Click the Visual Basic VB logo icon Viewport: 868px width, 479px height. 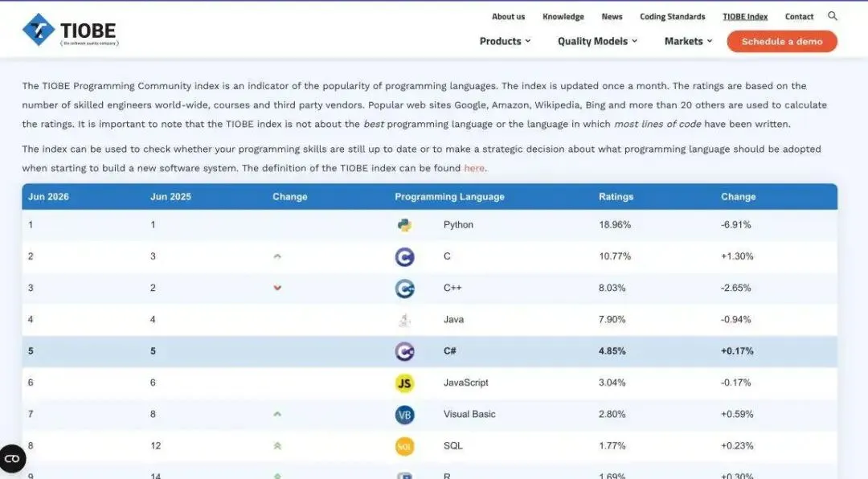click(x=404, y=414)
